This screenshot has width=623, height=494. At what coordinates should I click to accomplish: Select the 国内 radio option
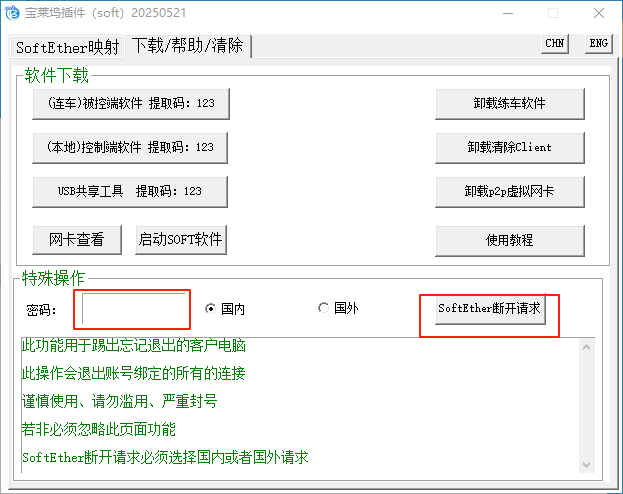211,309
